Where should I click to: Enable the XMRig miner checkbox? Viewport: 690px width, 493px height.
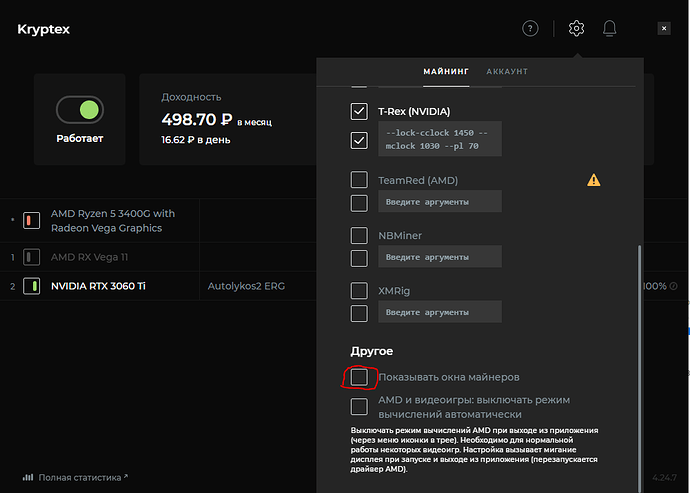point(359,291)
